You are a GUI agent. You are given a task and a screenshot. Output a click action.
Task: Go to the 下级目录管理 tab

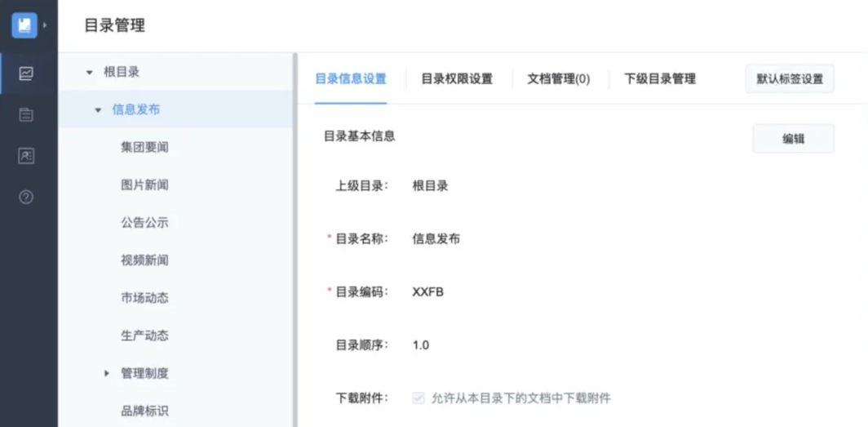pyautogui.click(x=659, y=79)
